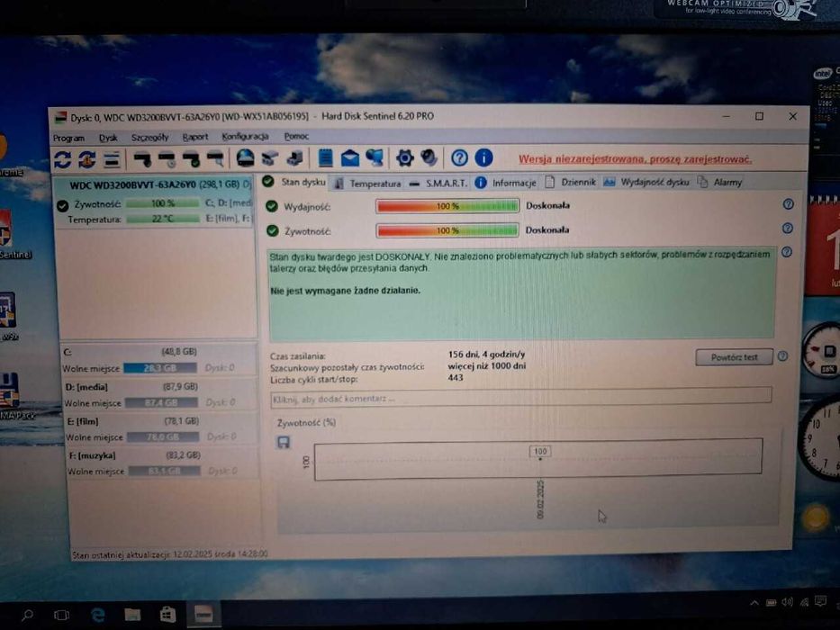Click the help icon next to Wydajność row
The height and width of the screenshot is (630, 840).
pos(788,204)
